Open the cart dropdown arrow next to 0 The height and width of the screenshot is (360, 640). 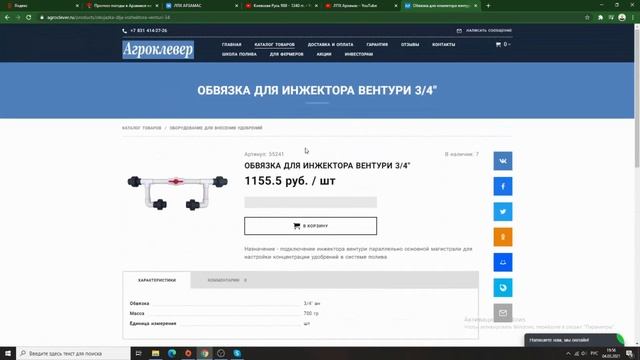(x=509, y=44)
